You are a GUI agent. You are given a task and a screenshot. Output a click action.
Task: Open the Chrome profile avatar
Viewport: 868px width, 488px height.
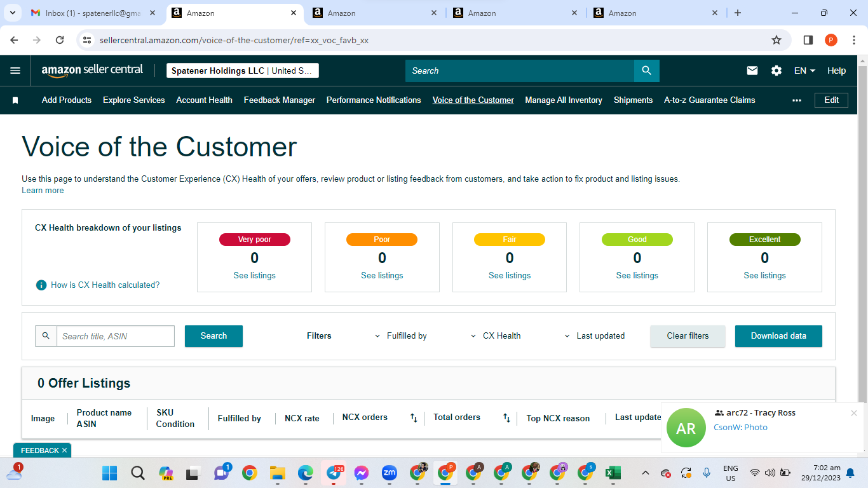831,40
